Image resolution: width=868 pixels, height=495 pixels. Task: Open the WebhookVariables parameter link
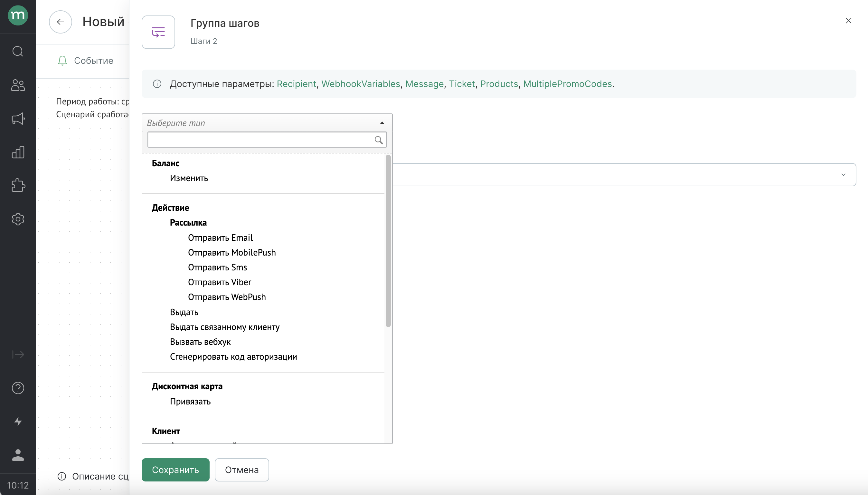(361, 84)
